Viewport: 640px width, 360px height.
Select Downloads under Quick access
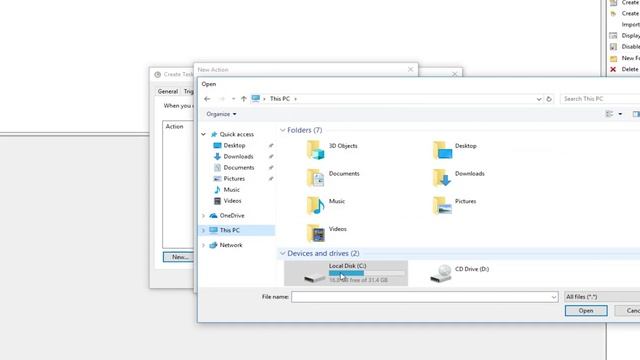238,156
